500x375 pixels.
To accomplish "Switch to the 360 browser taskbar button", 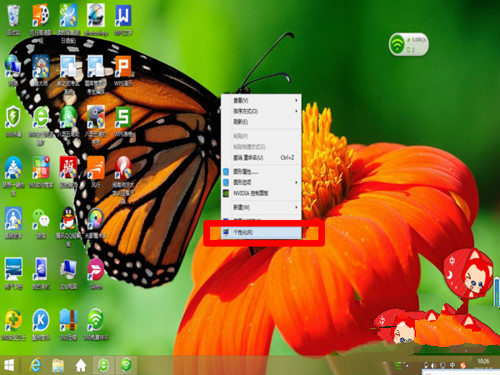I will tap(103, 365).
